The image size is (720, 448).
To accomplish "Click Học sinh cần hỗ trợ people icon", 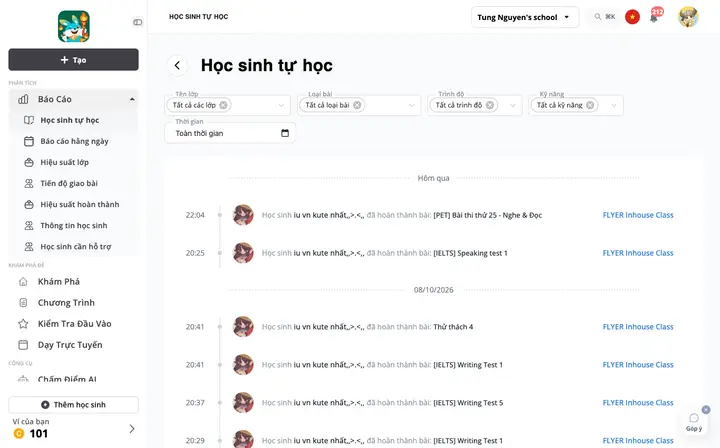I will coord(28,247).
